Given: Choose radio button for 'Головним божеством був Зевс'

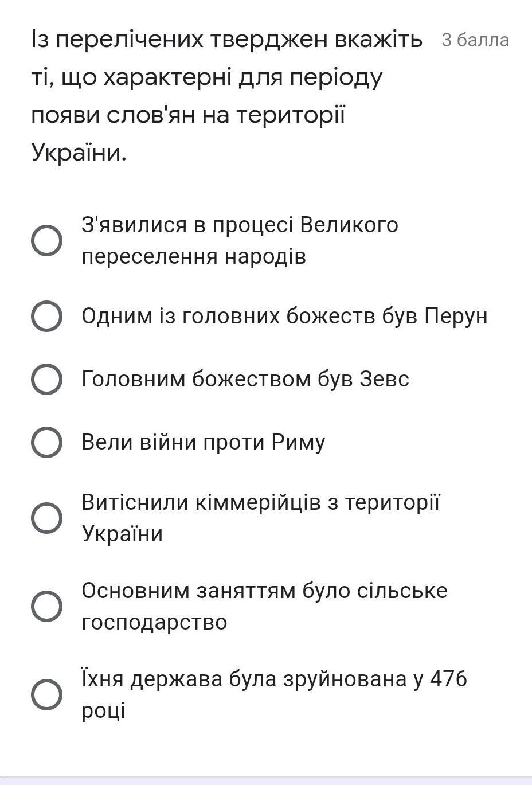Looking at the screenshot, I should [x=46, y=379].
